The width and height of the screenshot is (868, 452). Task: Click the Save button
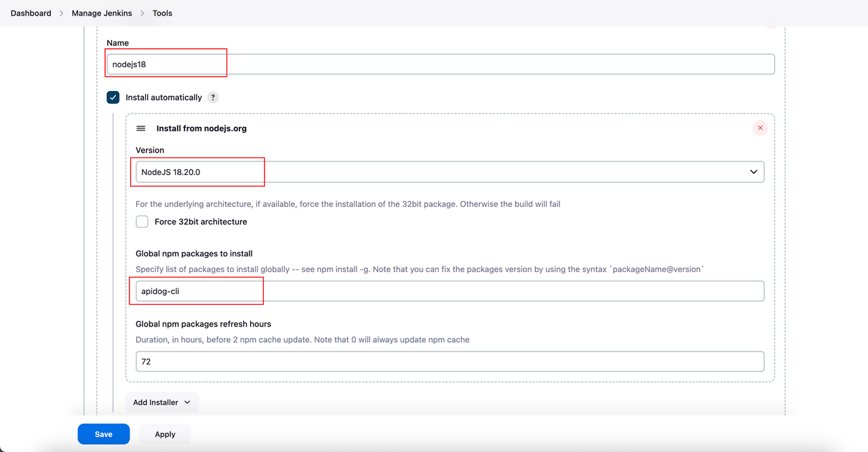point(104,434)
